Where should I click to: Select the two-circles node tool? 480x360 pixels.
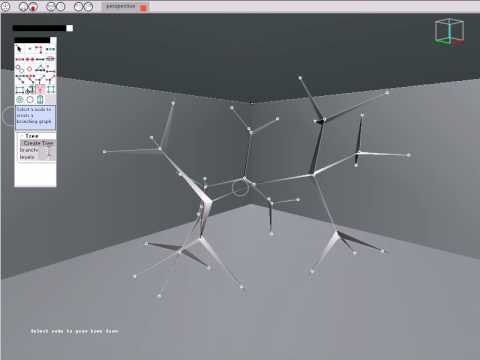(20, 69)
